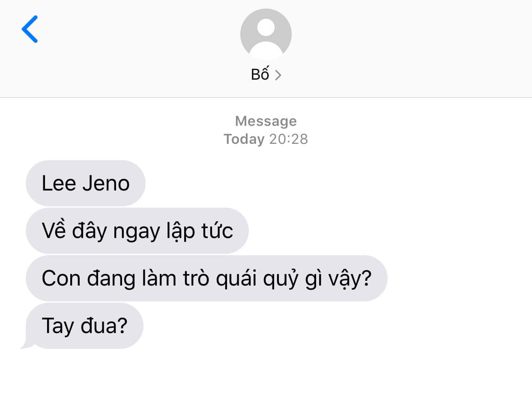The width and height of the screenshot is (532, 408).
Task: Tap the "Con đang làm trò quái quỷ gì vậy?" message
Action: coord(206,278)
